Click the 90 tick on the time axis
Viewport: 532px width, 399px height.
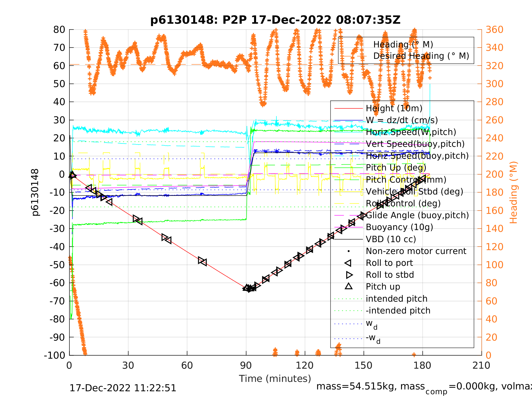coord(246,366)
